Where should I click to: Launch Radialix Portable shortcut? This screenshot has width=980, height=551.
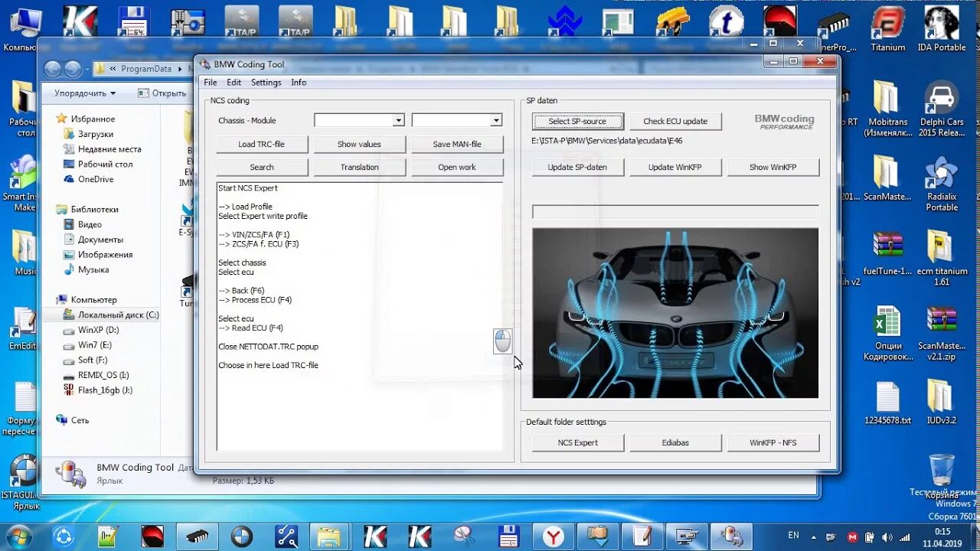941,184
